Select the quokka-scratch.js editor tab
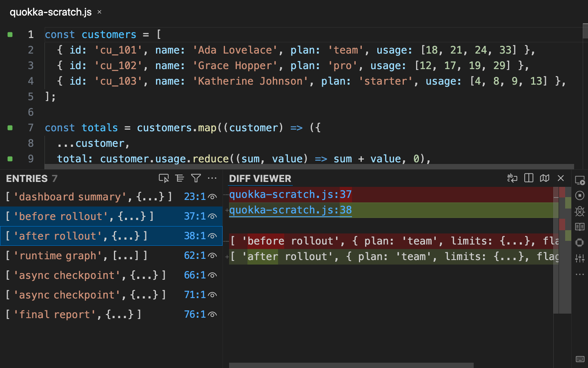This screenshot has width=588, height=368. pyautogui.click(x=51, y=12)
